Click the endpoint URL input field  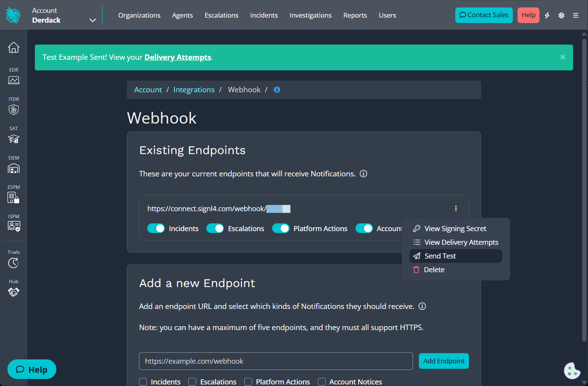[x=276, y=361]
